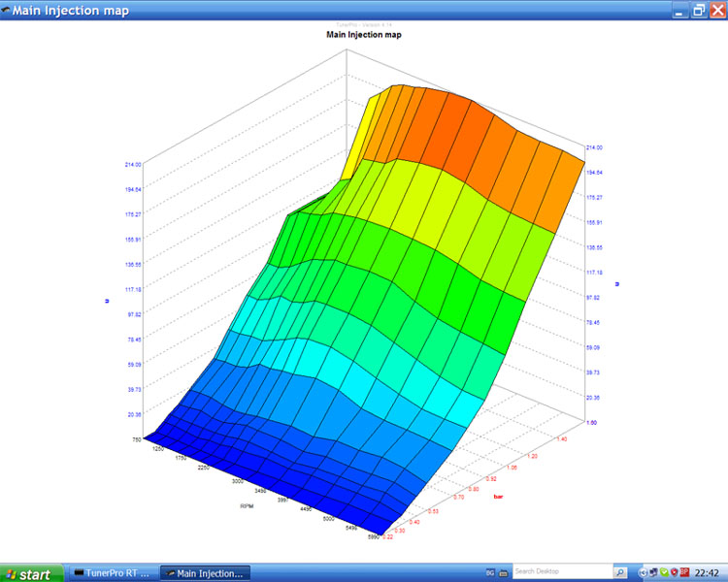The height and width of the screenshot is (582, 728).
Task: Expand hidden system tray icons arrow
Action: click(x=643, y=573)
